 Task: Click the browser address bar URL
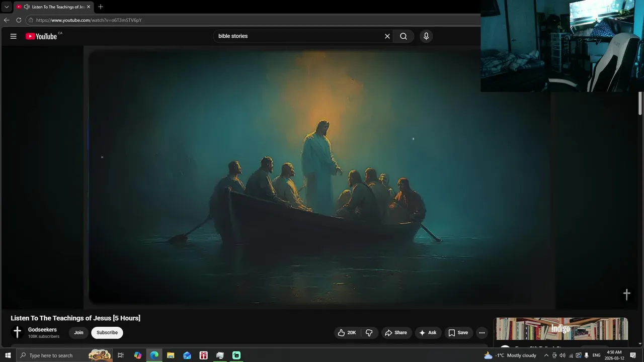[89, 20]
